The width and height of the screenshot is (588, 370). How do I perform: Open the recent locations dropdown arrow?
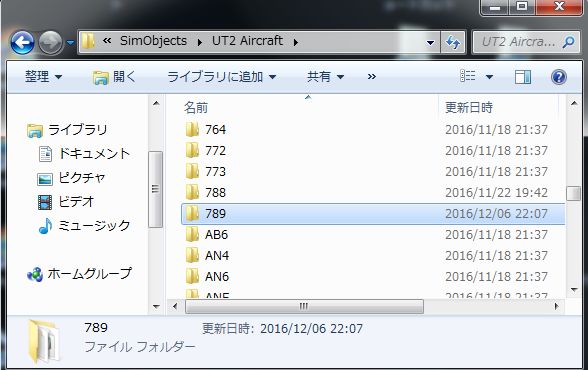click(x=70, y=43)
